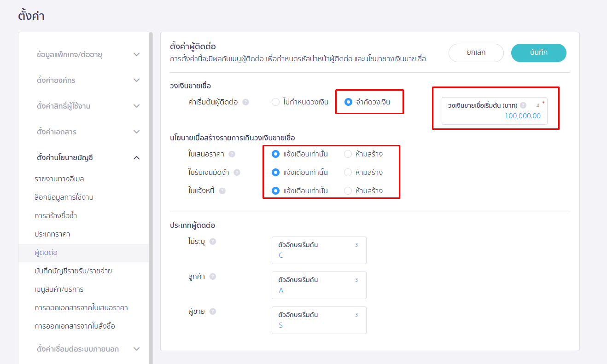Click help icon next to ใบเสนอราคา

point(232,154)
